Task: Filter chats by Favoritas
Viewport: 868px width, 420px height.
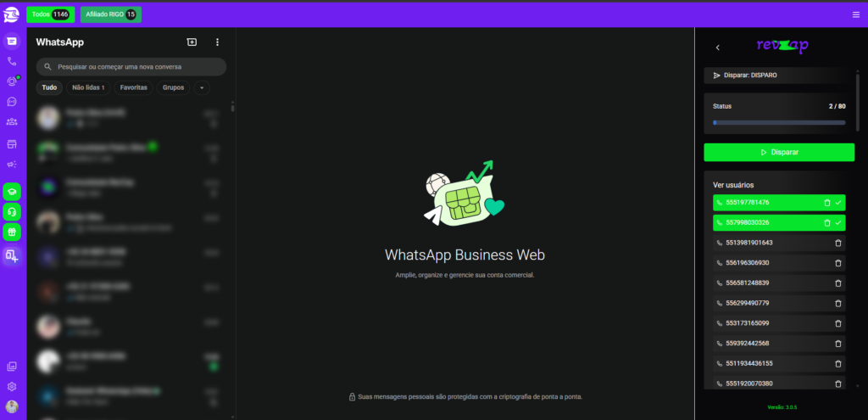Action: pos(134,87)
